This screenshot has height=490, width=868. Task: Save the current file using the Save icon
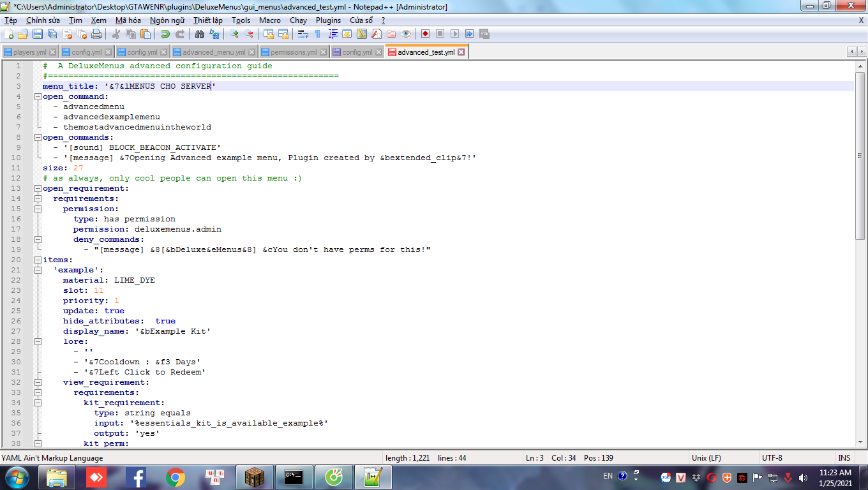click(38, 34)
